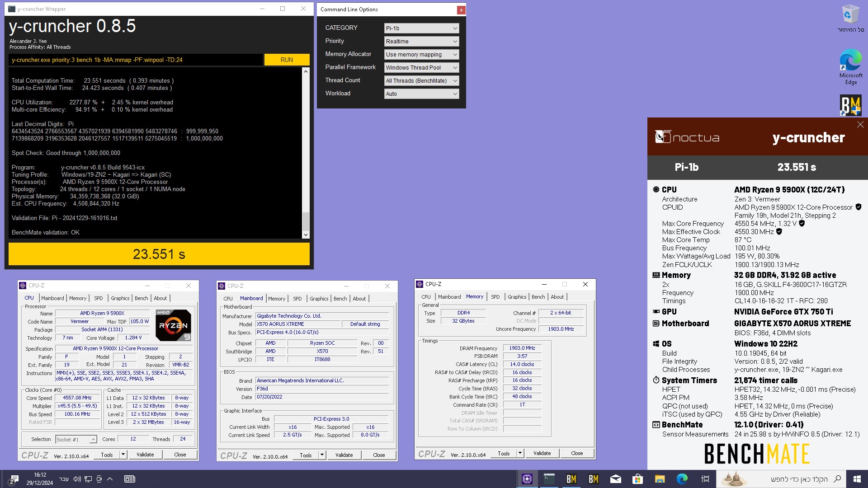Switch to the CPU-Z taskbar icon
868x488 pixels.
click(527, 479)
